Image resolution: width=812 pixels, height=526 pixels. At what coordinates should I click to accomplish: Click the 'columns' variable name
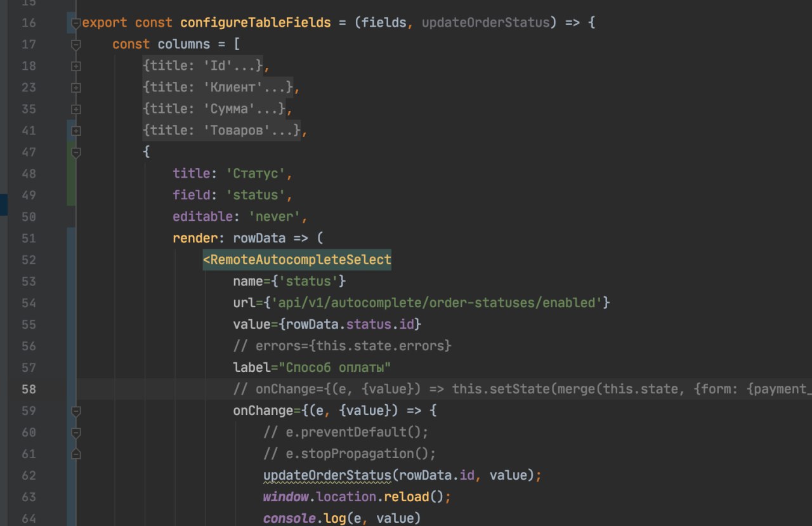(x=184, y=44)
